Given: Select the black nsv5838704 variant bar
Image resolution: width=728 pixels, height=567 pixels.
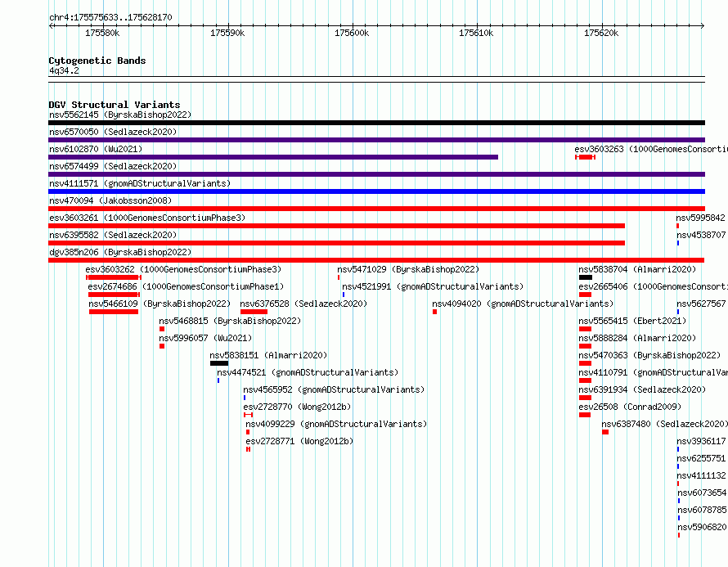Looking at the screenshot, I should (586, 277).
